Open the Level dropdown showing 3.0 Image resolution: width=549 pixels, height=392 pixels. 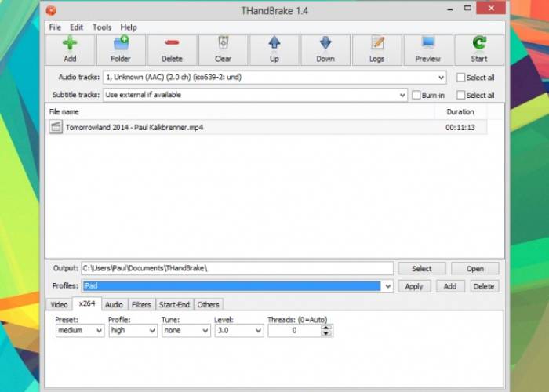pos(238,330)
